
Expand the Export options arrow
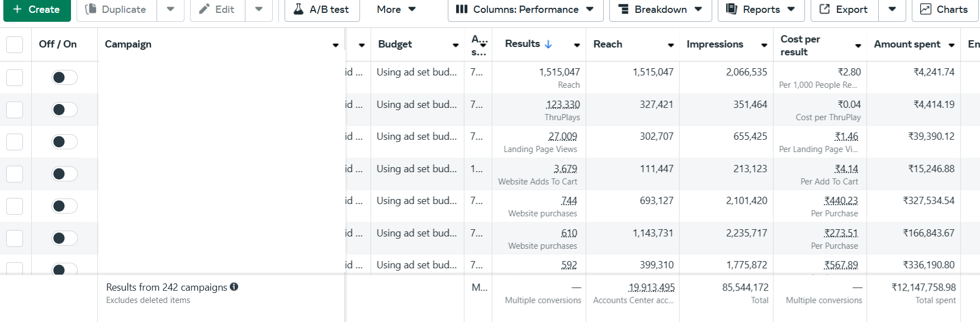(892, 10)
